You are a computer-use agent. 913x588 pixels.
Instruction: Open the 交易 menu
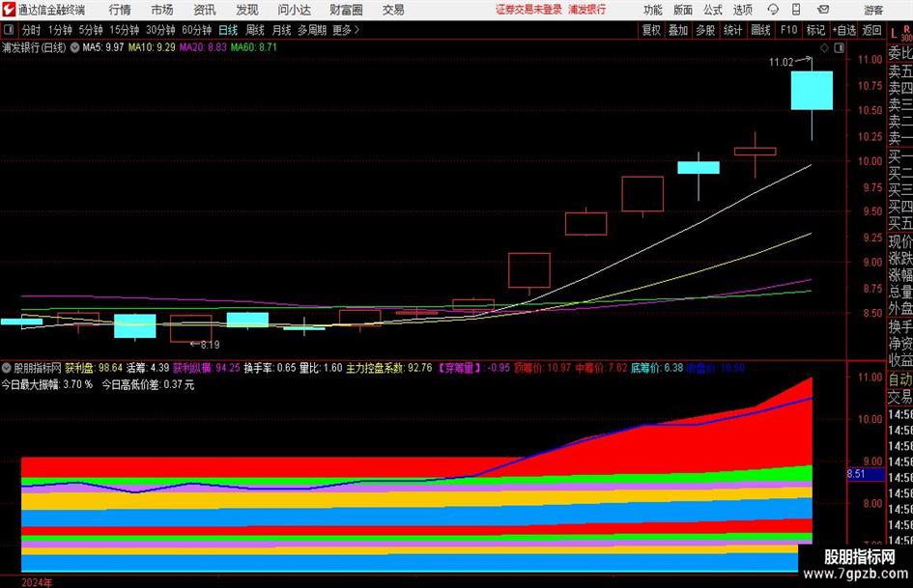click(x=393, y=10)
